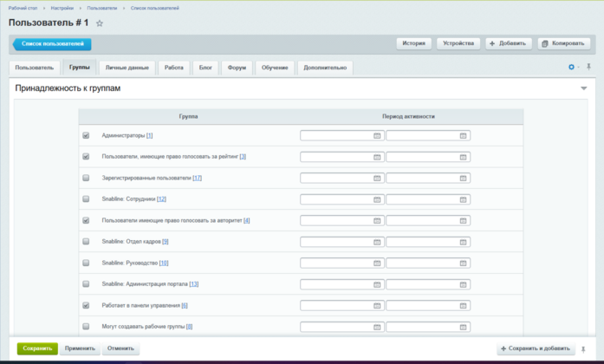The width and height of the screenshot is (604, 364).
Task: Check Зарегистрированные пользователи group checkbox
Action: (x=86, y=178)
